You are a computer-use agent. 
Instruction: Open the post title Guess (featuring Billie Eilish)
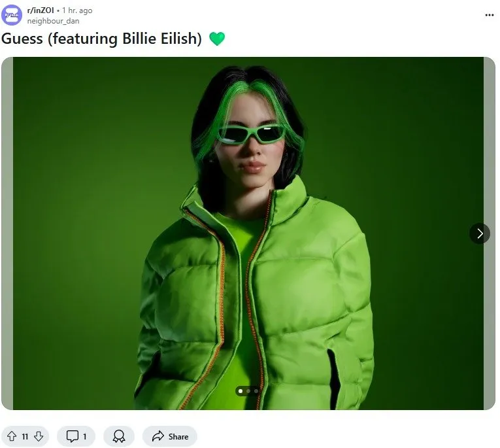(101, 39)
